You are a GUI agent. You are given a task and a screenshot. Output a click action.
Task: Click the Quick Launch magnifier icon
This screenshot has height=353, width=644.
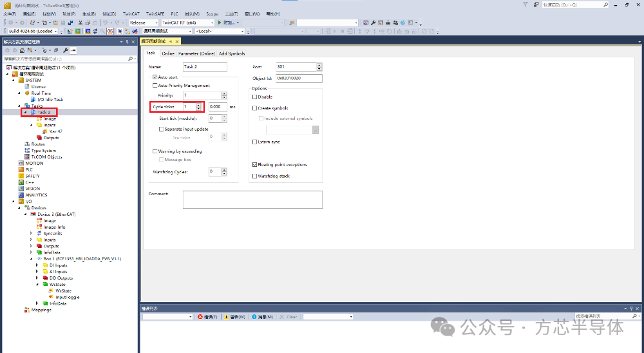[605, 5]
